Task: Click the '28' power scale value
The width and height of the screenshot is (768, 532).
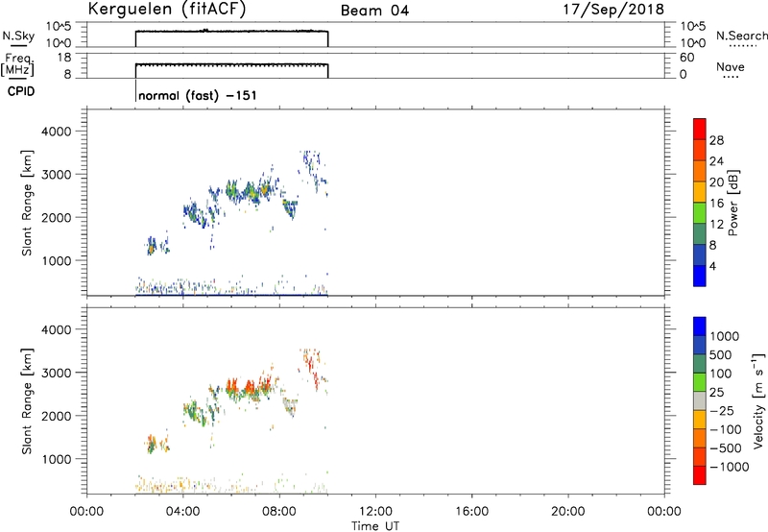Action: (x=716, y=140)
